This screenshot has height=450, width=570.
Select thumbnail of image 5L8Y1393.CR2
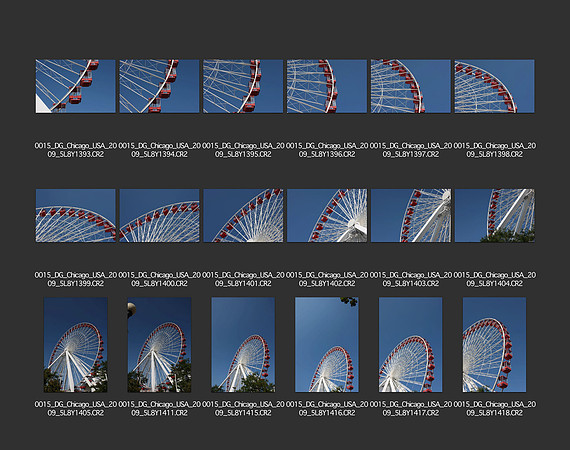point(76,86)
